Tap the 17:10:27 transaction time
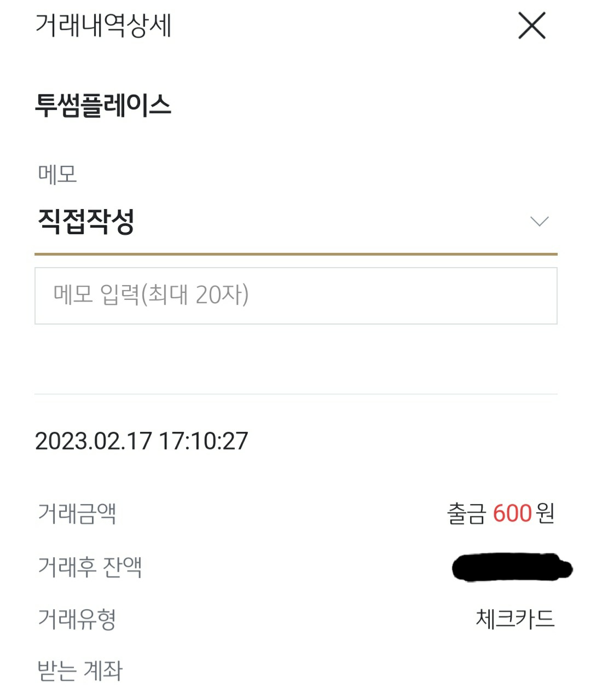 point(204,441)
